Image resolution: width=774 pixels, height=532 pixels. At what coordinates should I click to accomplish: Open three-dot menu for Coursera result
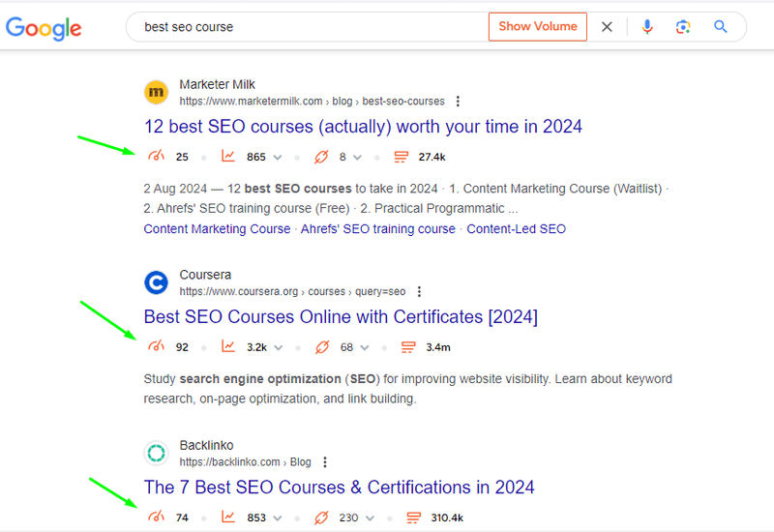(419, 292)
